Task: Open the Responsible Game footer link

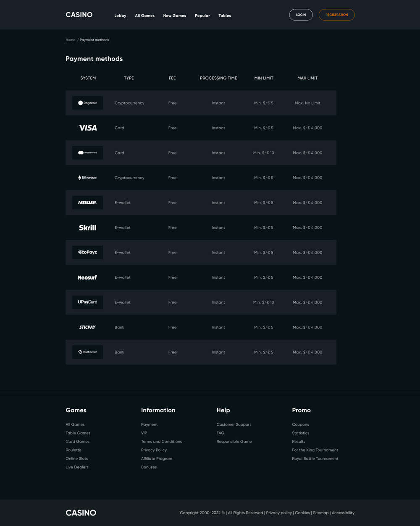Action: 234,442
